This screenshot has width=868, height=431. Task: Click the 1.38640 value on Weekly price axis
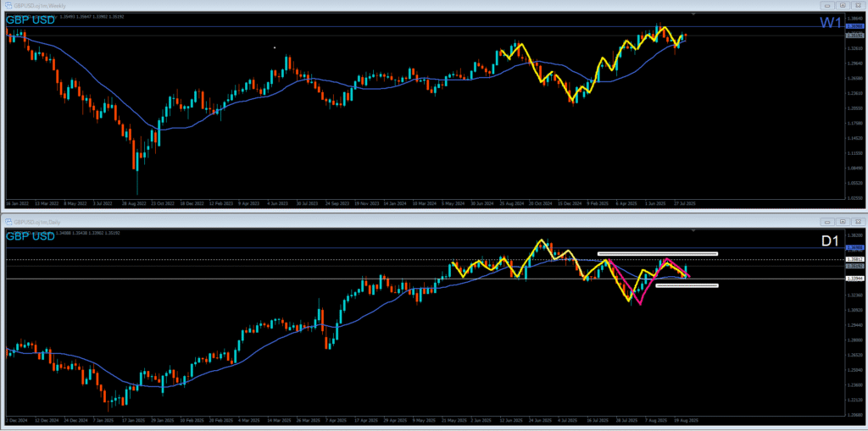[x=854, y=19]
